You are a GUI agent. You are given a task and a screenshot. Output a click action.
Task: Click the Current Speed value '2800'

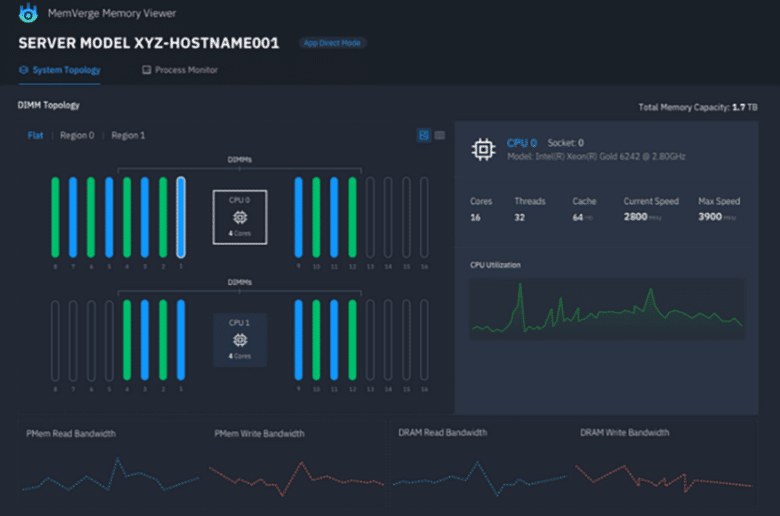click(636, 217)
